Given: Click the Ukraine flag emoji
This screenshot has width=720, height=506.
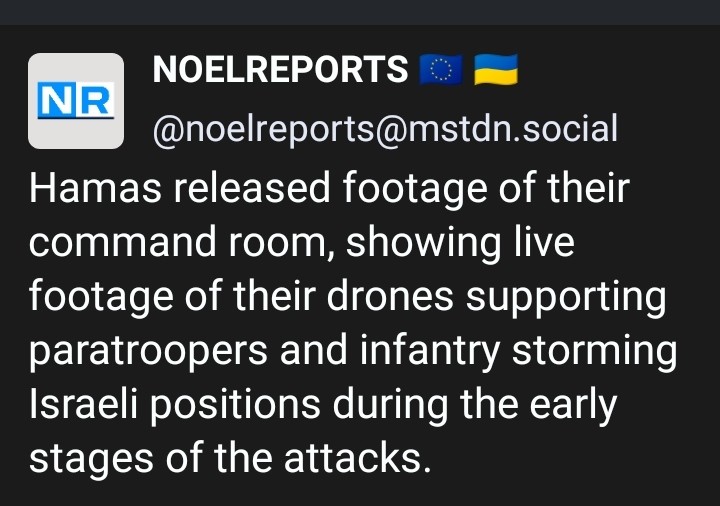Looking at the screenshot, I should pyautogui.click(x=495, y=71).
